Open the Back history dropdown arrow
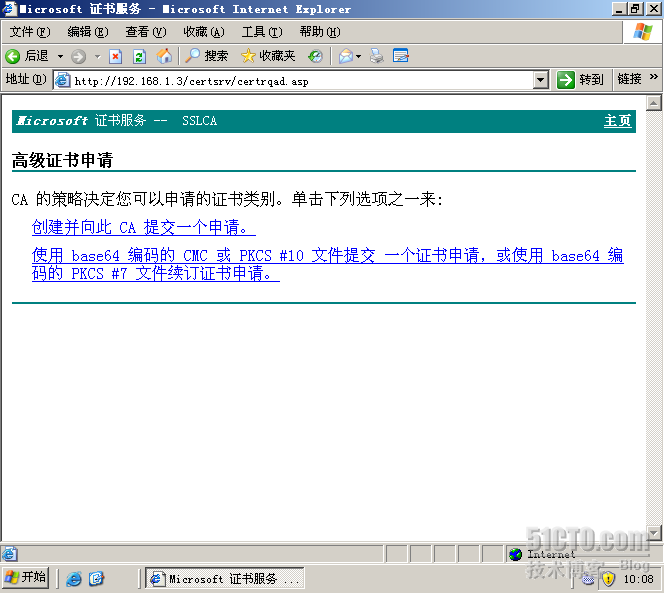This screenshot has height=593, width=664. 60,56
